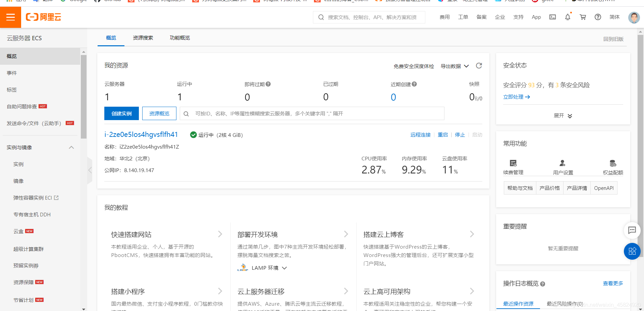The image size is (644, 311).
Task: Open help question mark icon
Action: coord(598,17)
